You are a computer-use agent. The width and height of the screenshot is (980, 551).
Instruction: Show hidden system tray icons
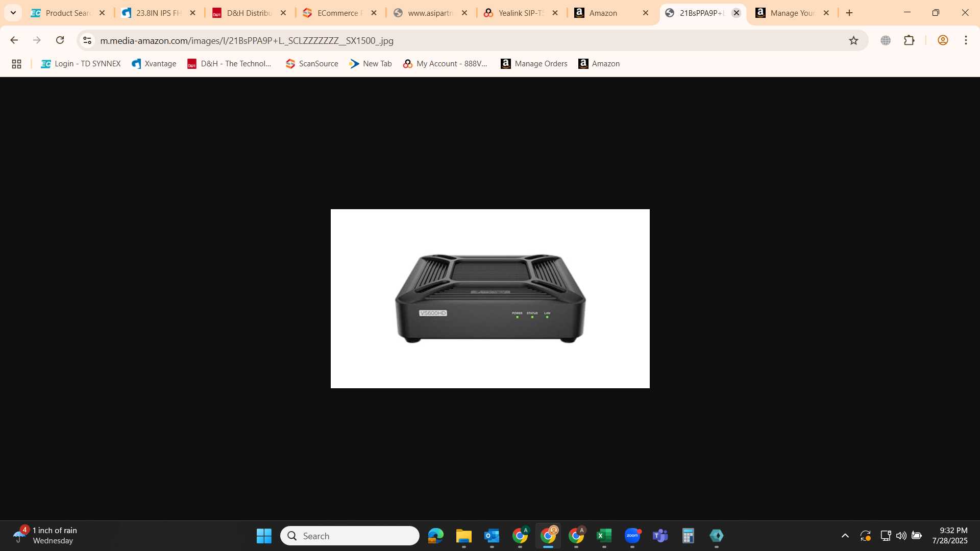click(x=845, y=536)
